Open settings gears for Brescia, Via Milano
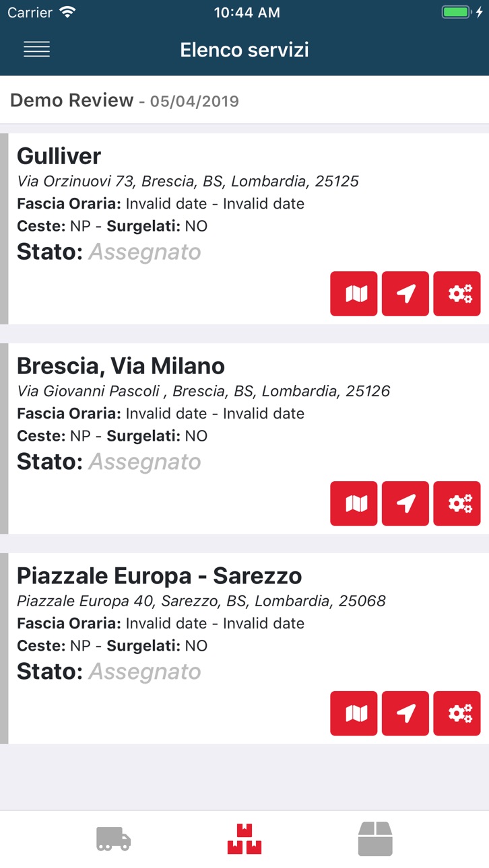Image resolution: width=489 pixels, height=868 pixels. (x=457, y=503)
